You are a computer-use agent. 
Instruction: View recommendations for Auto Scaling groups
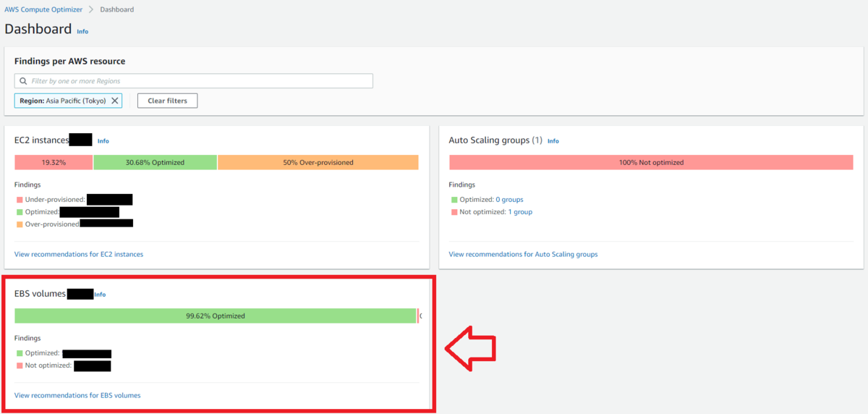pyautogui.click(x=523, y=254)
